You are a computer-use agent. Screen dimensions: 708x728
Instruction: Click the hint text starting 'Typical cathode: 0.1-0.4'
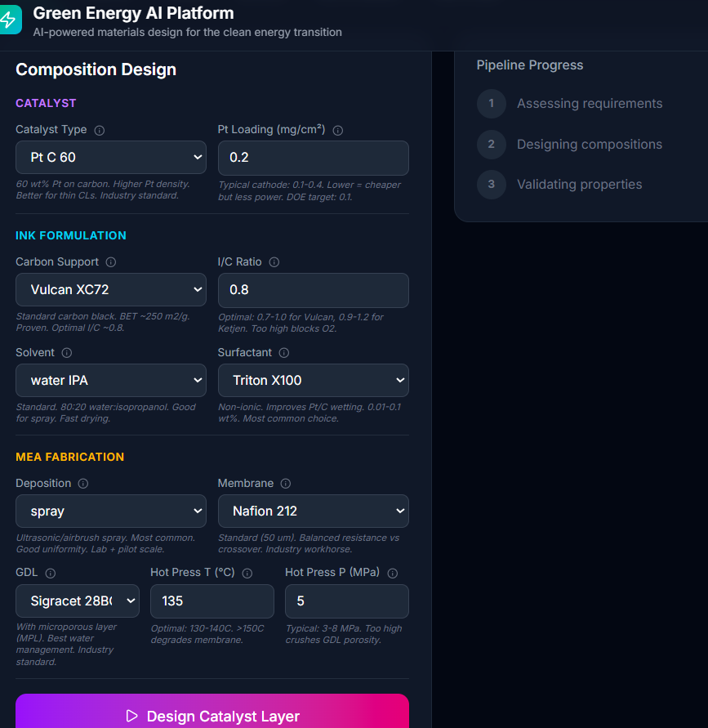pos(309,191)
